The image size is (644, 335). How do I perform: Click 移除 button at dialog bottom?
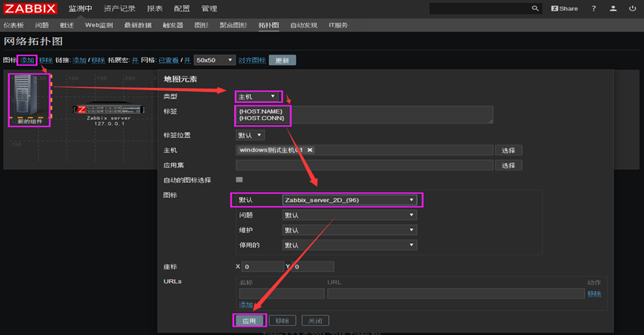(283, 321)
